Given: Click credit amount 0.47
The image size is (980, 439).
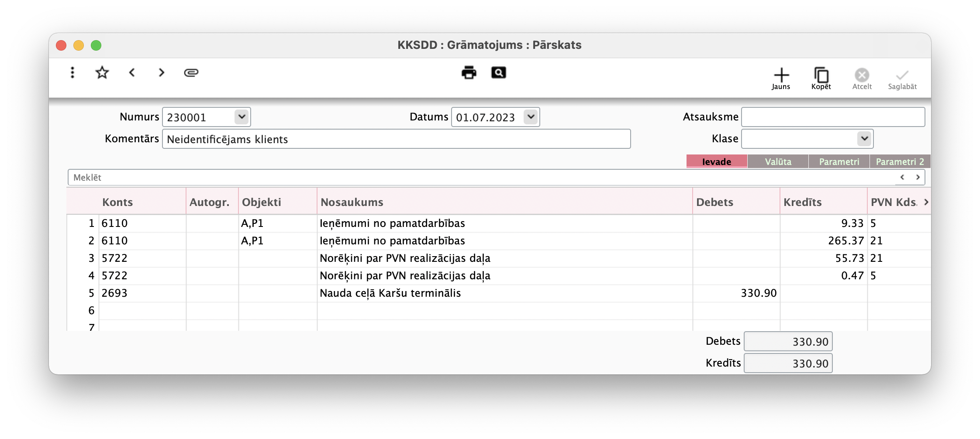Looking at the screenshot, I should coord(824,276).
